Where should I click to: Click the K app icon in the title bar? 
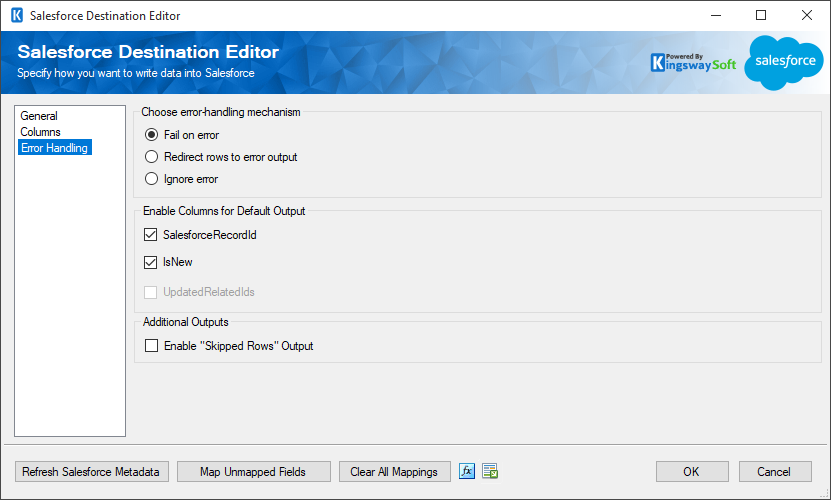[x=17, y=15]
